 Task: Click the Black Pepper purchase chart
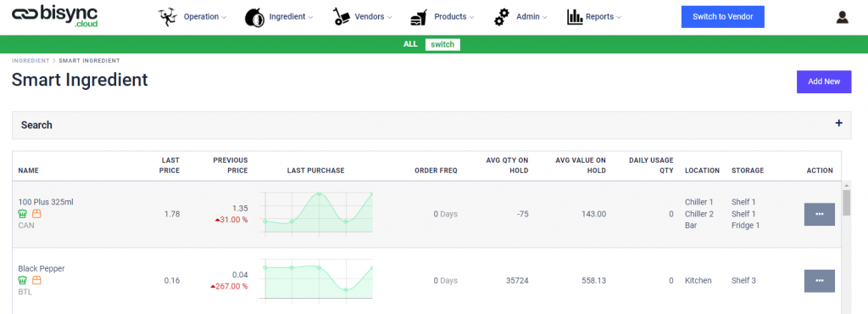tap(317, 280)
